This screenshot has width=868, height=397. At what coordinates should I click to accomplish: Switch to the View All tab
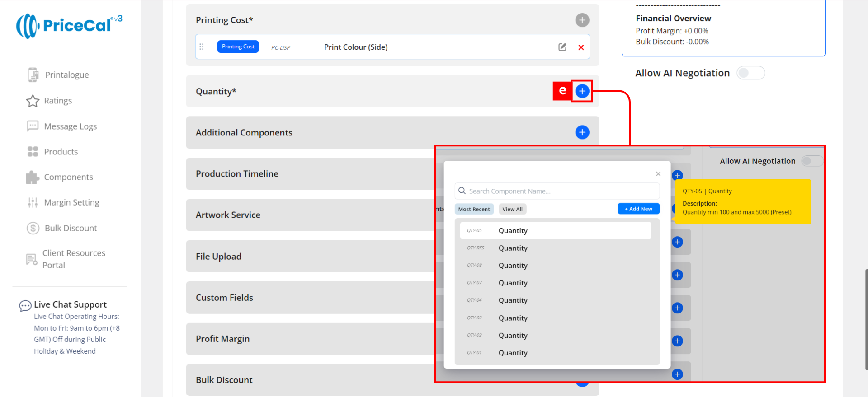(x=512, y=209)
